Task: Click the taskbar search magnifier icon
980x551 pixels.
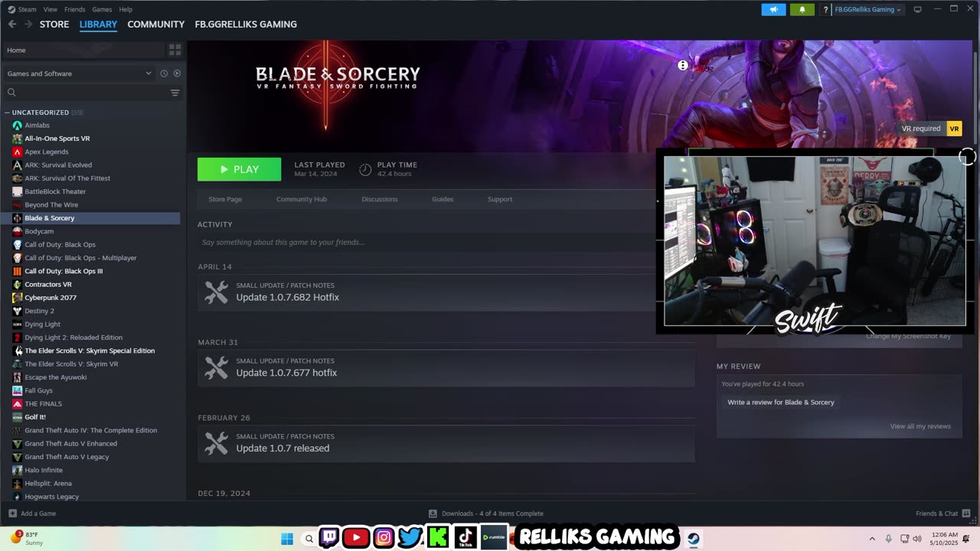Action: 309,539
